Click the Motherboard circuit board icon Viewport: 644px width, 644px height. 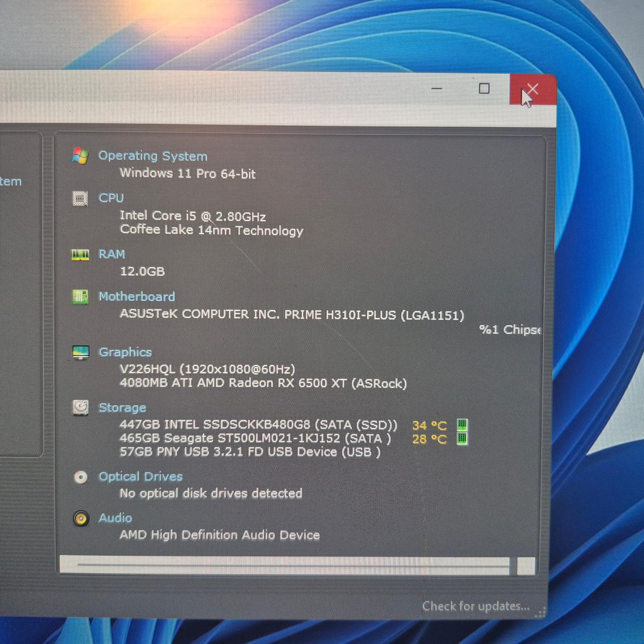tap(80, 297)
